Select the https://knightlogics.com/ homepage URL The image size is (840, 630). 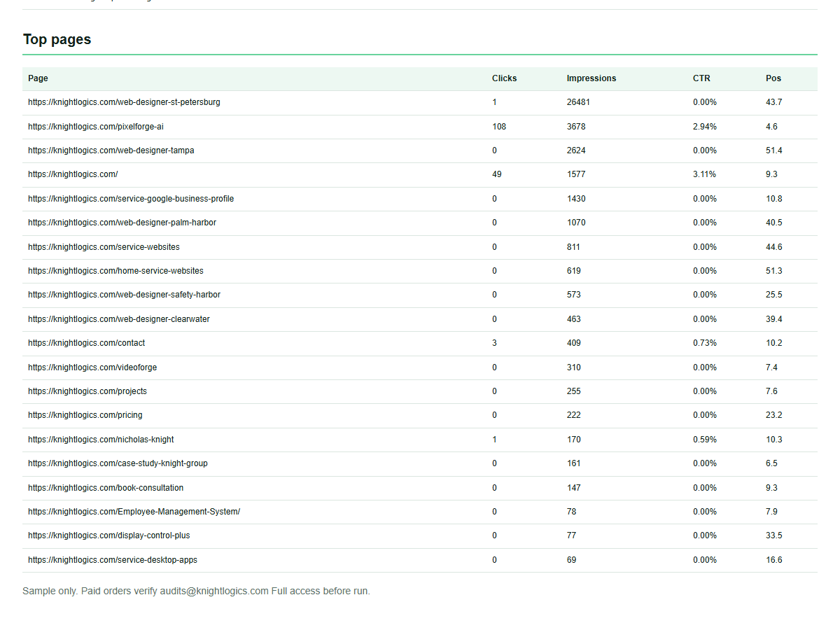(73, 174)
